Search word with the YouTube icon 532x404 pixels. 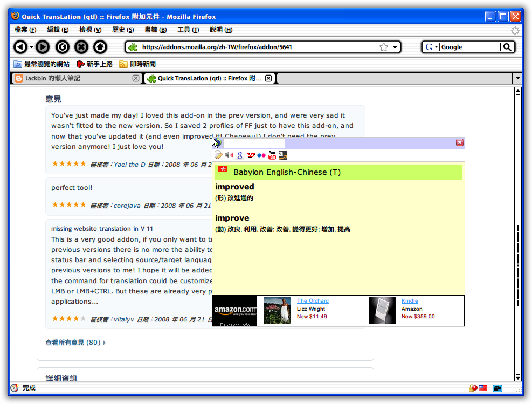coord(272,155)
